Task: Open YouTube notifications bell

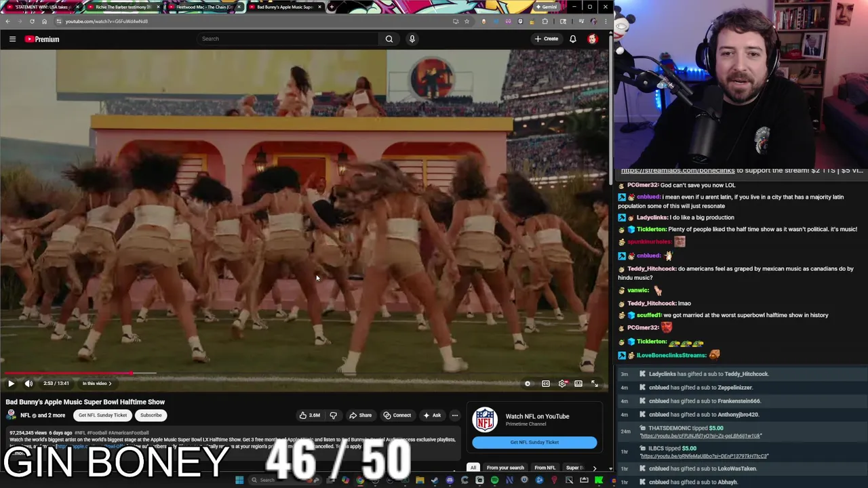Action: pyautogui.click(x=573, y=39)
